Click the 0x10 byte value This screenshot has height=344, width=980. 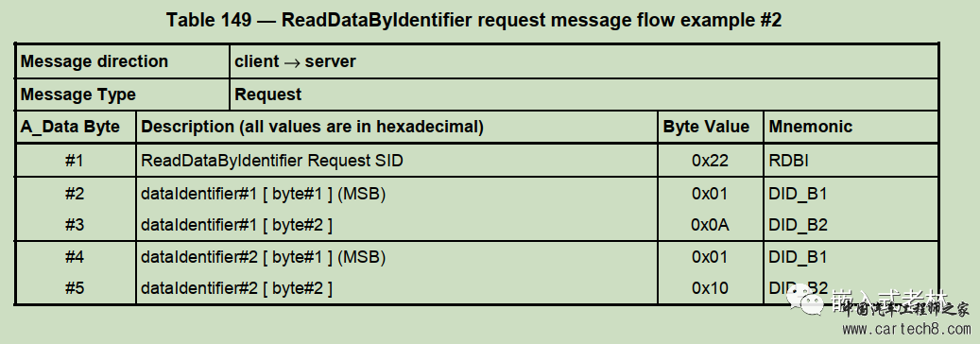point(710,288)
